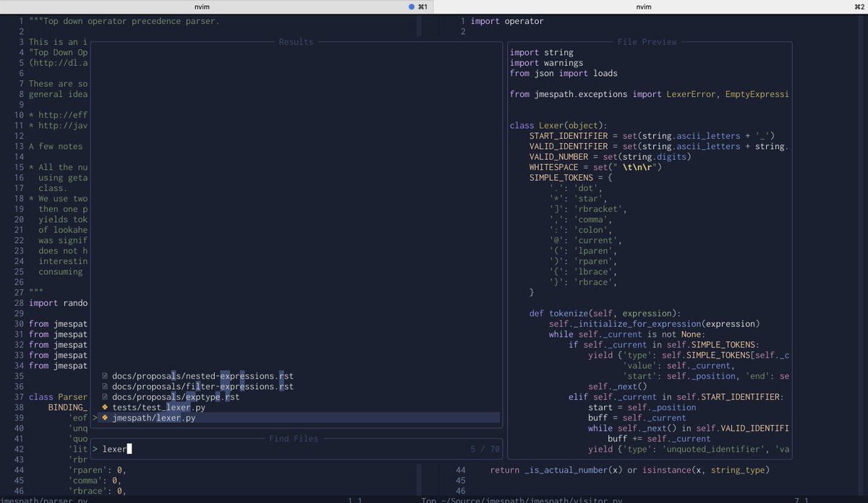The height and width of the screenshot is (503, 868).
Task: Click the '*': 'star' token line
Action: coord(578,199)
